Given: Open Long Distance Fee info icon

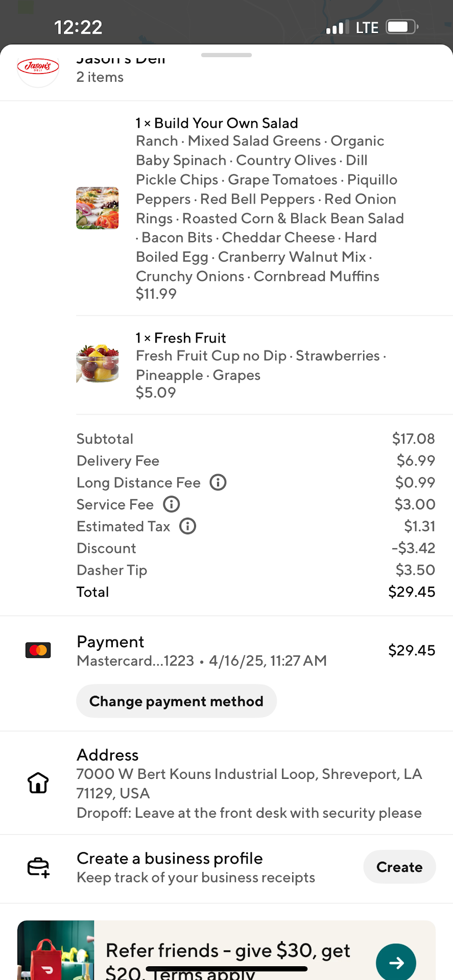Looking at the screenshot, I should (x=218, y=482).
